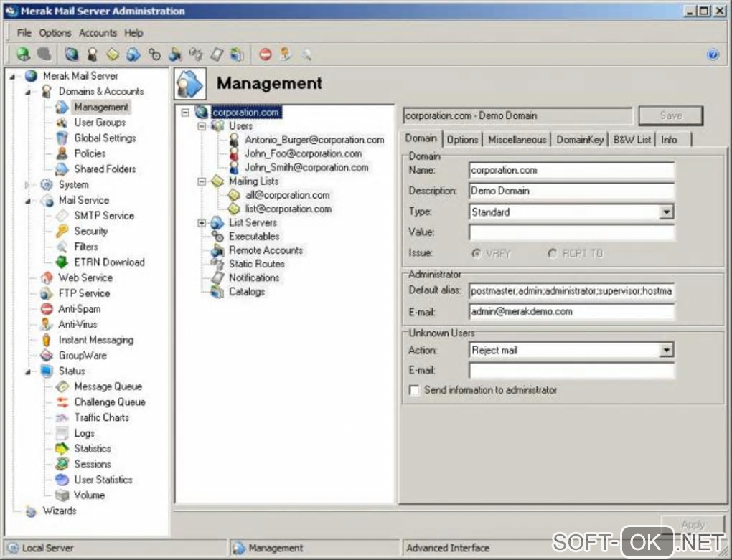Click the Policies user icon in sidebar
The width and height of the screenshot is (732, 560).
(x=62, y=153)
